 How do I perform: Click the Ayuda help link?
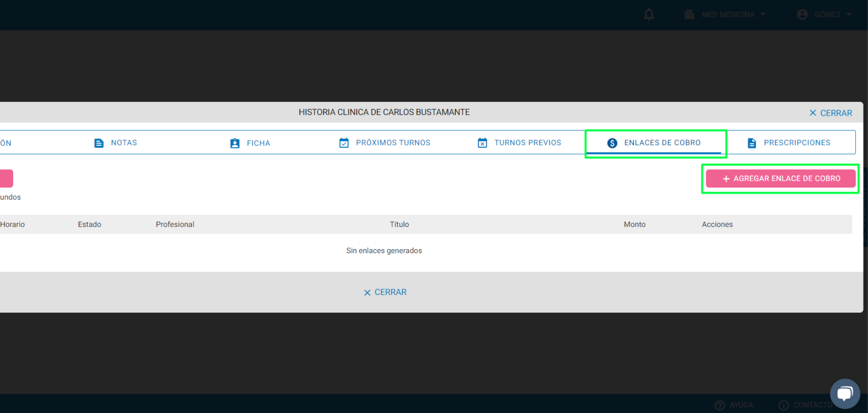click(x=734, y=405)
